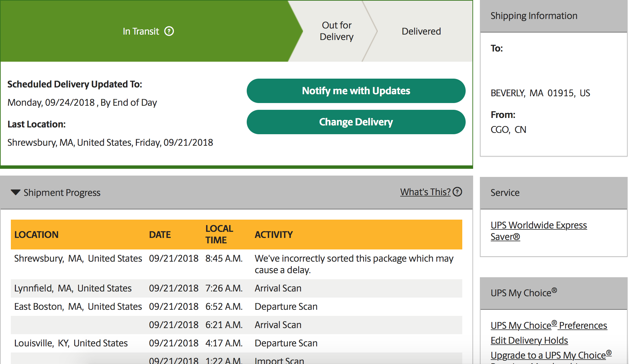This screenshot has height=364, width=629.
Task: Click the What's This question mark icon
Action: (458, 192)
